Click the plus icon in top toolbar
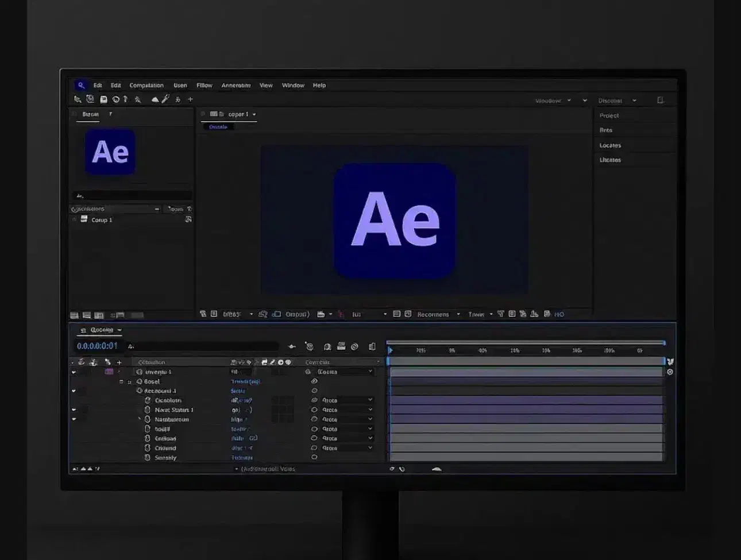 [x=190, y=99]
